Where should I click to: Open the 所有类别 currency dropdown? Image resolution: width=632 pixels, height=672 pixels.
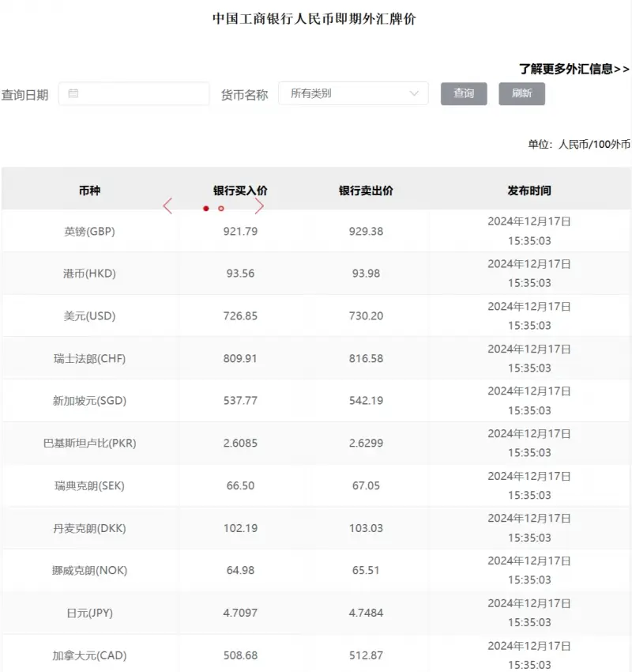point(353,93)
